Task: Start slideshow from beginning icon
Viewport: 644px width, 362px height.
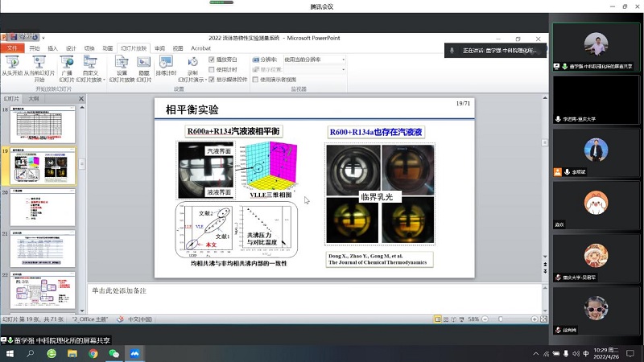Action: (12, 62)
